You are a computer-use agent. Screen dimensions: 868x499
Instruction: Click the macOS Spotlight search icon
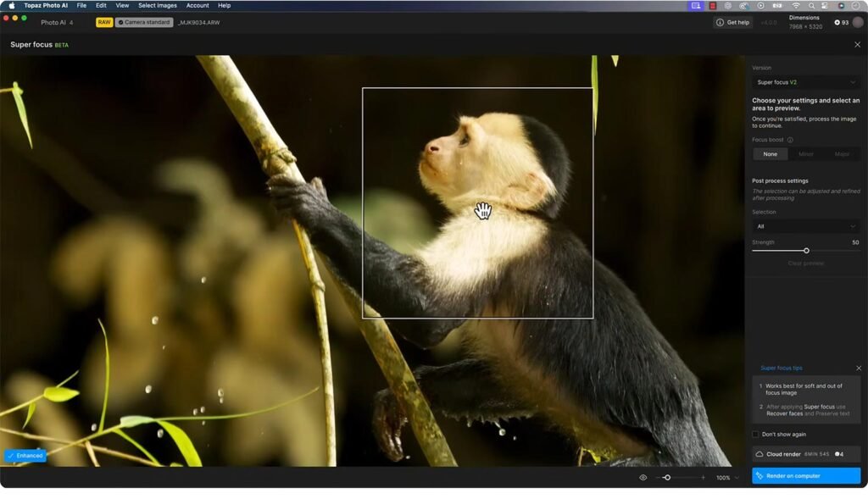coord(811,5)
